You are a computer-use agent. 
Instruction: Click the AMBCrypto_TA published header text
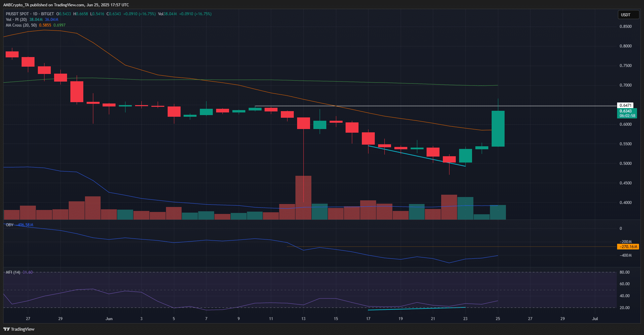coord(66,5)
